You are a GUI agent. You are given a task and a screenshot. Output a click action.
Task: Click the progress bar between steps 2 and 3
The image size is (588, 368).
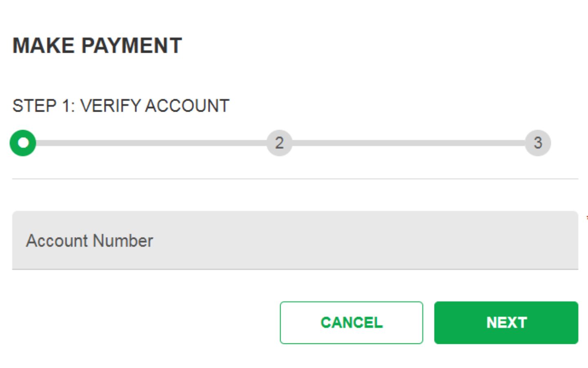point(408,143)
